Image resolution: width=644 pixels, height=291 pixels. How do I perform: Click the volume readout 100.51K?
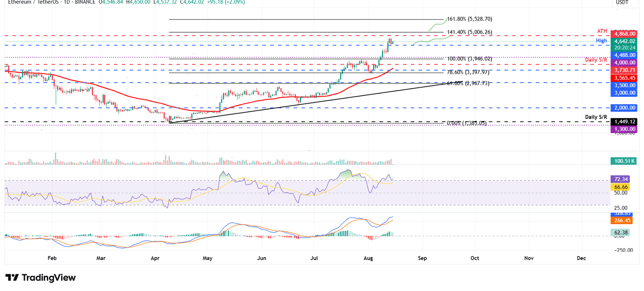623,161
